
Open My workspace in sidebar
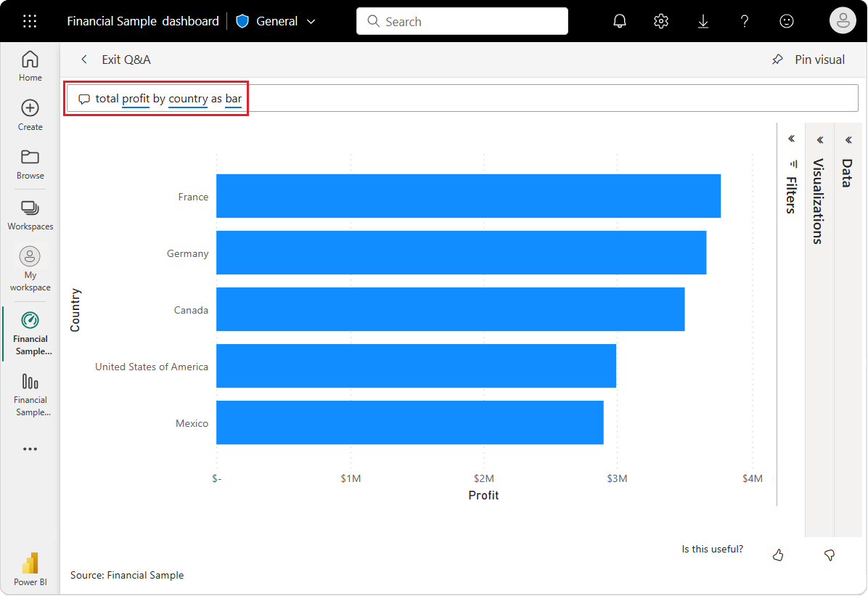(x=30, y=269)
